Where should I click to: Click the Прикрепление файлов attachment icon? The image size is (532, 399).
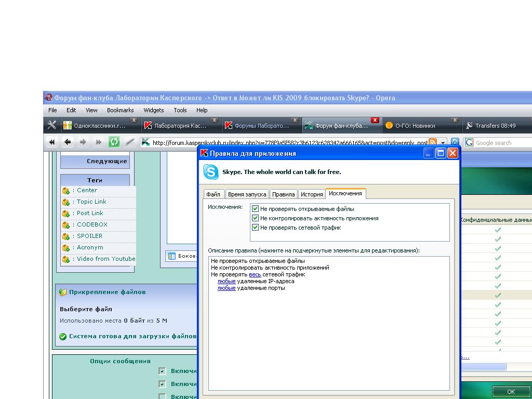point(63,292)
